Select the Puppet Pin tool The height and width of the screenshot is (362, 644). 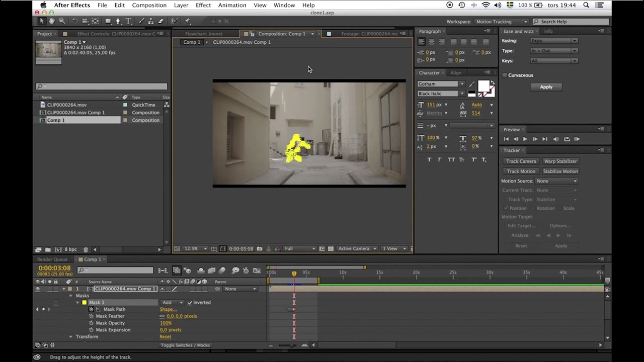click(x=187, y=21)
